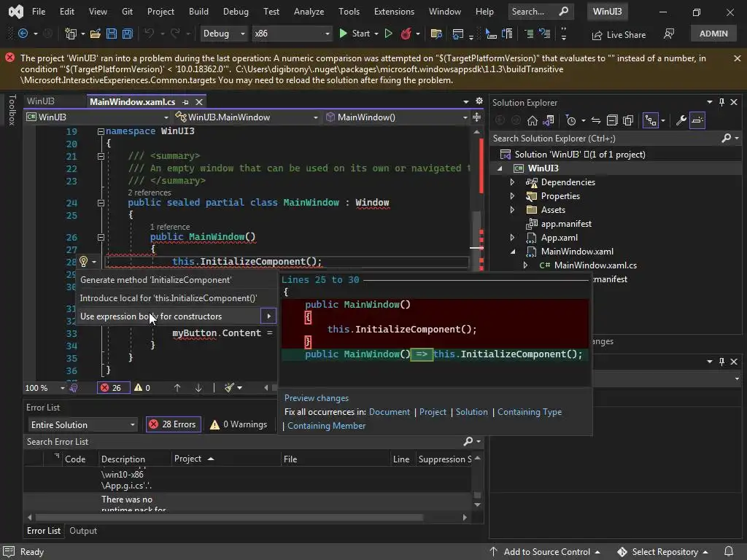Toggle the 0 Warnings filter button

click(x=239, y=424)
